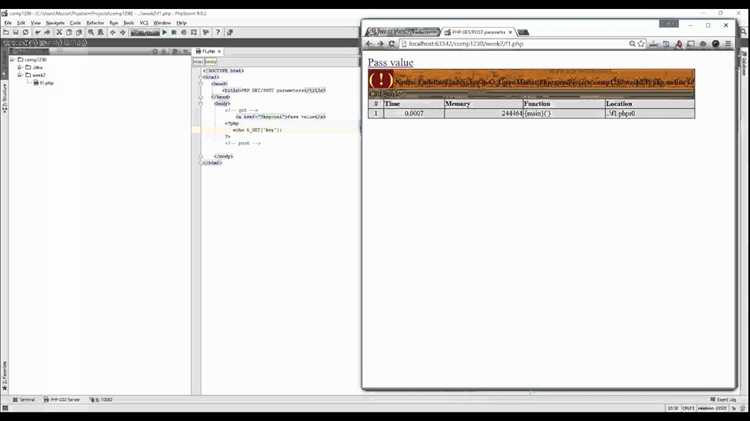Open the VCS menu
Viewport: 750px width, 421px height.
point(144,23)
